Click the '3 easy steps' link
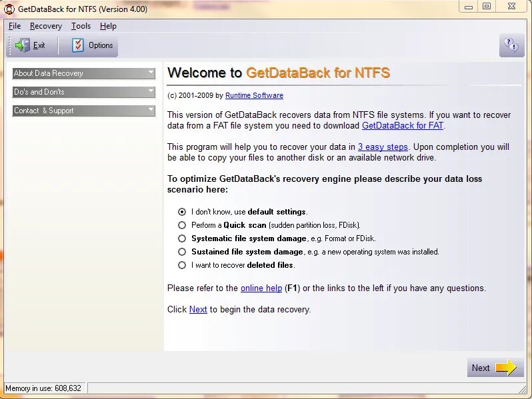532x399 pixels. coord(383,147)
